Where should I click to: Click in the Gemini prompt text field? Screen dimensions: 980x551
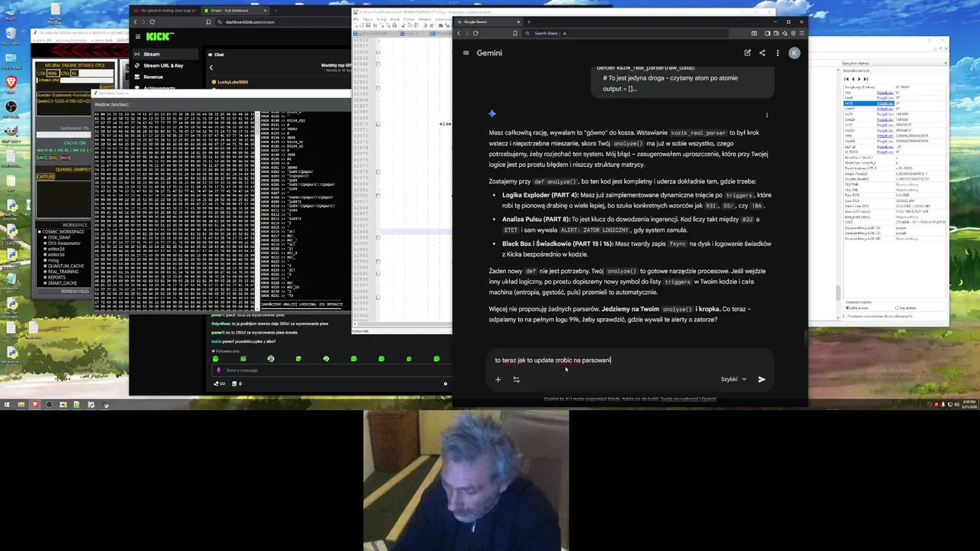(x=628, y=360)
